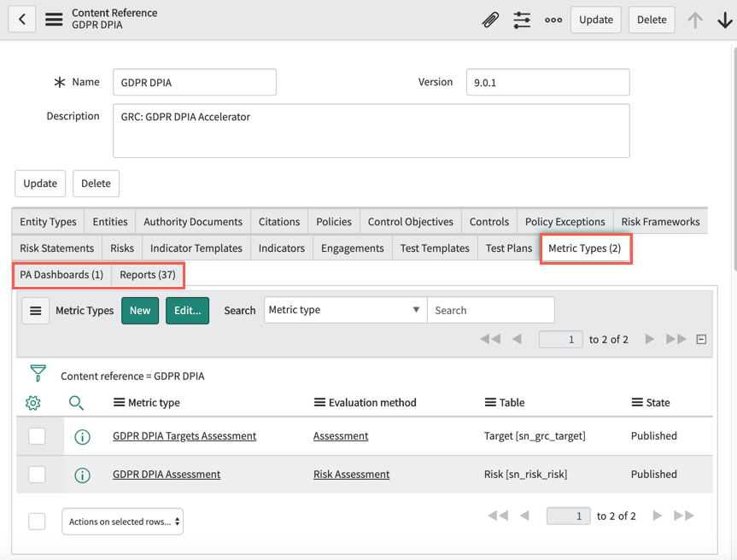The image size is (737, 560).
Task: Open the Metric type search field dropdown
Action: pos(346,310)
